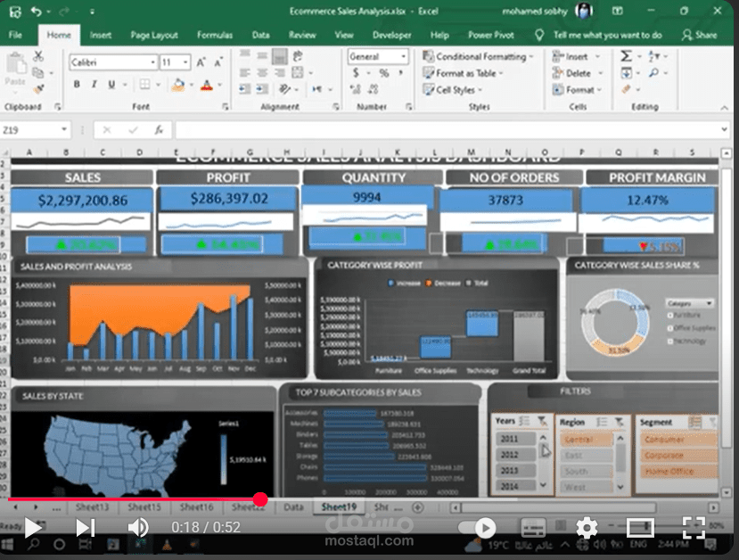Select Central in Region slicer
Viewport: 739px width, 560px height.
point(587,440)
